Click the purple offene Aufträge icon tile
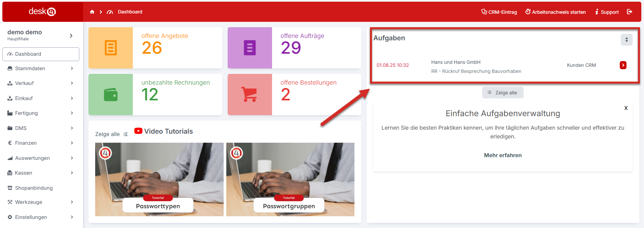This screenshot has width=644, height=228. 250,48
